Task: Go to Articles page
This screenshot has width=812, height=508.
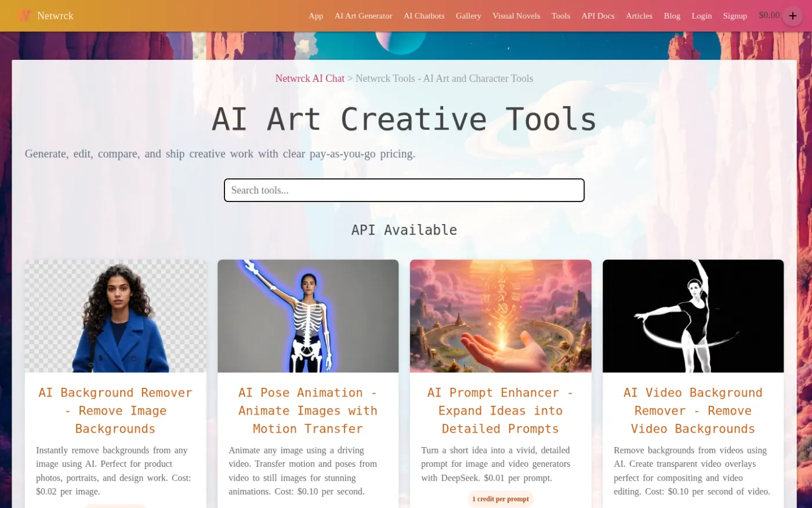Action: [639, 16]
